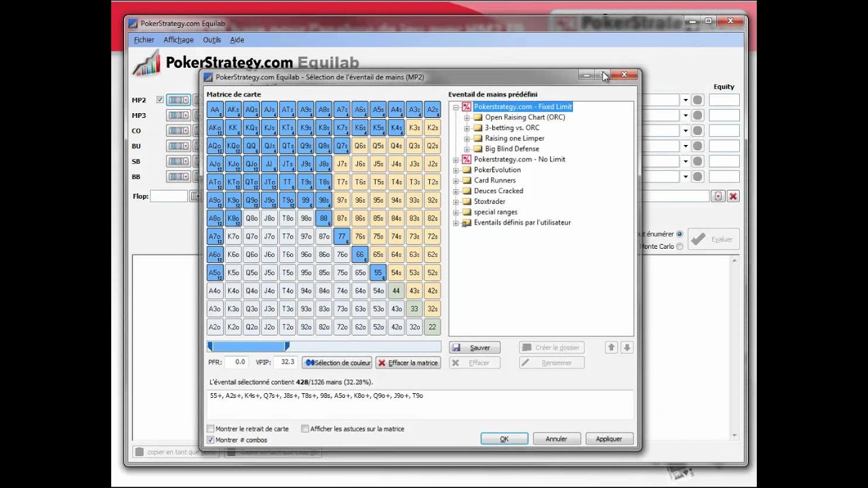
Task: Open the SB hand range selector icon
Action: [178, 161]
